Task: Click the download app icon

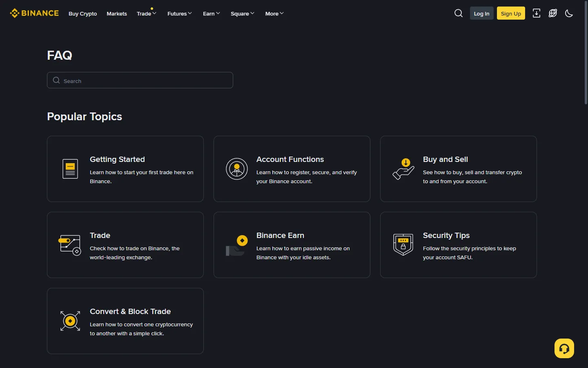Action: [537, 13]
